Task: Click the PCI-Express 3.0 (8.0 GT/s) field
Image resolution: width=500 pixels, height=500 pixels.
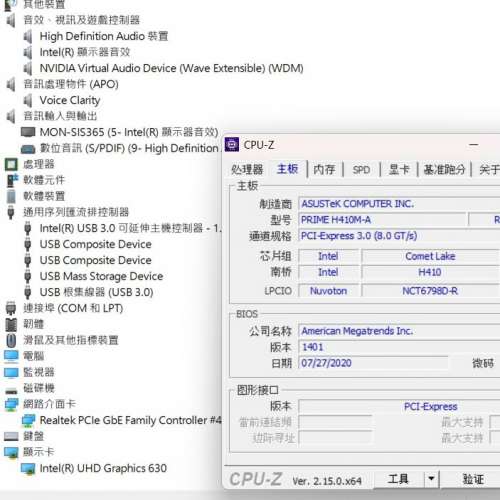Action: [399, 236]
